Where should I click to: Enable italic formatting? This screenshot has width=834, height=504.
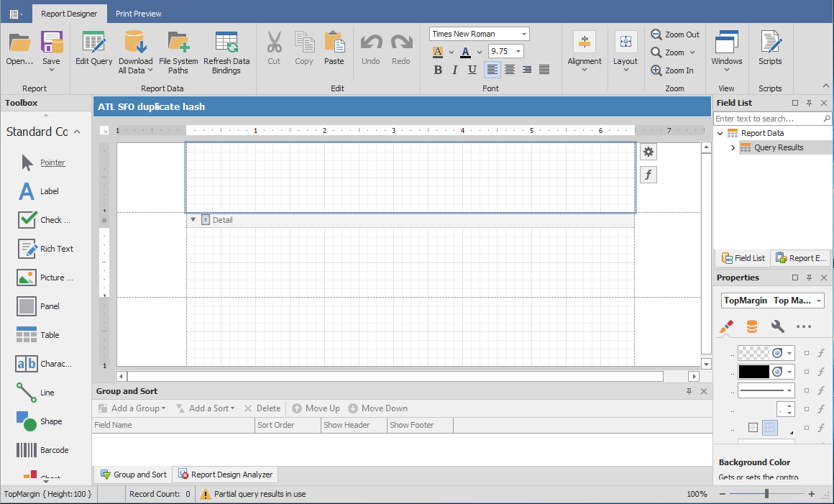click(x=454, y=69)
